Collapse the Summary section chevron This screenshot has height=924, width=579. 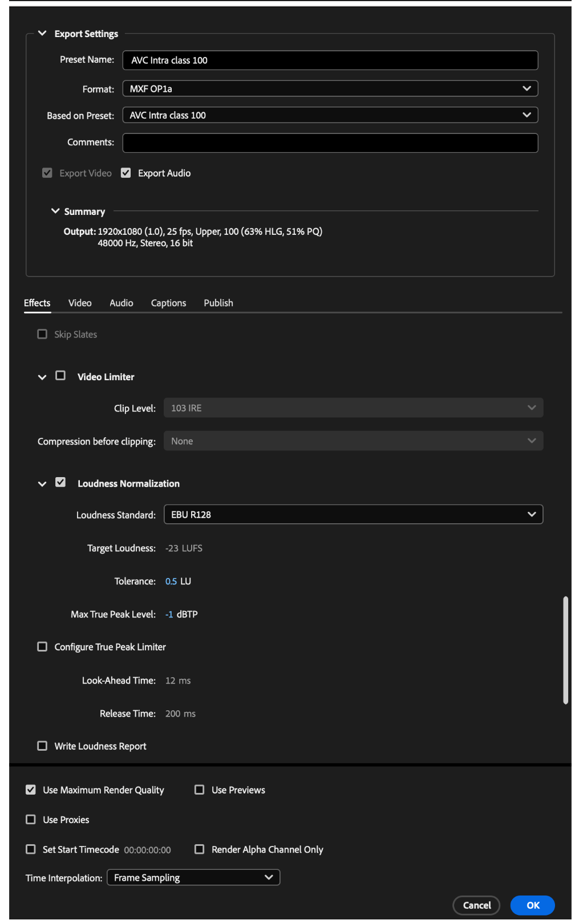55,211
